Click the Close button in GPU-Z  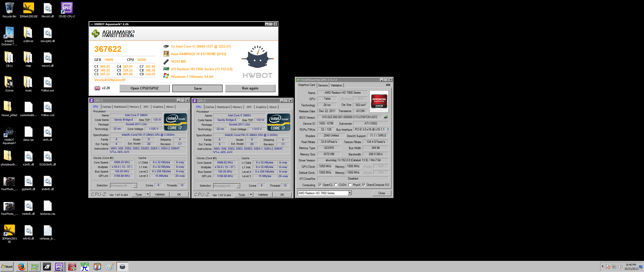pos(382,193)
